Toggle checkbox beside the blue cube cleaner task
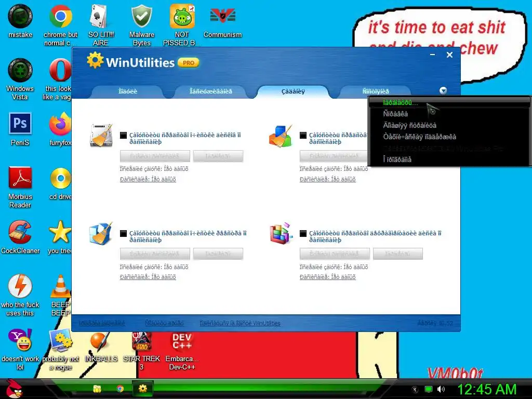 [124, 233]
